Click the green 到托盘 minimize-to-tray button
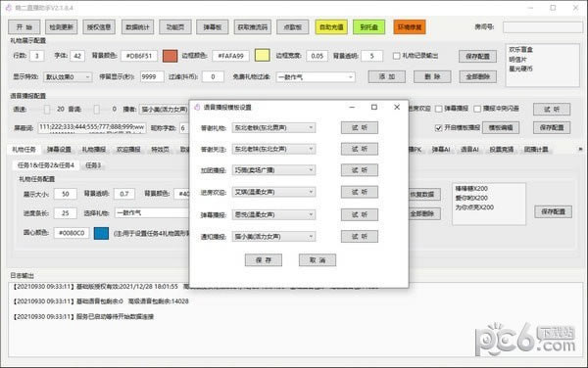The height and width of the screenshot is (368, 588). point(369,27)
